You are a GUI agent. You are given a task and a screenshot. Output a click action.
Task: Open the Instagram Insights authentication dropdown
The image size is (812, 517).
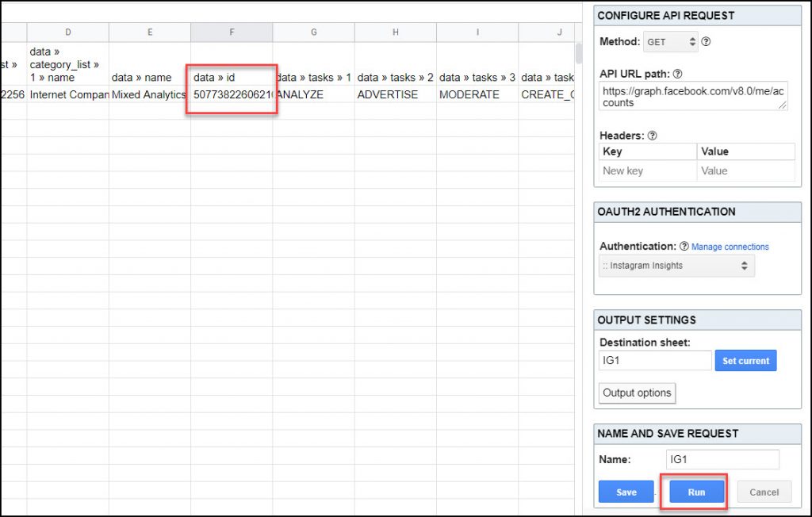click(x=674, y=266)
